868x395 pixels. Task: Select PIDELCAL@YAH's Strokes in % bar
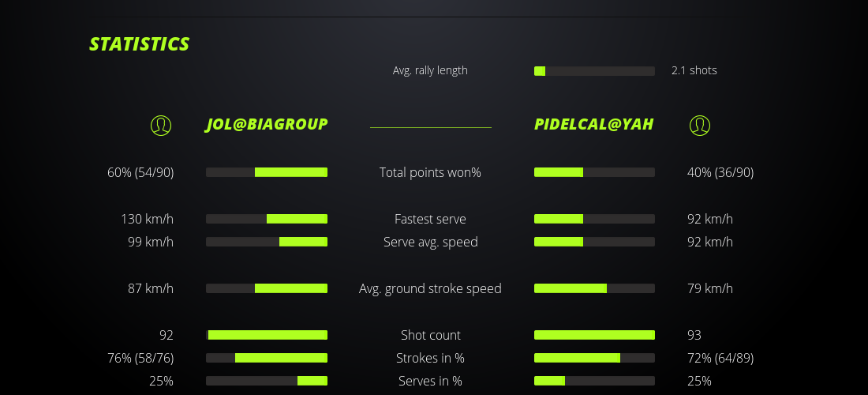[x=594, y=358]
